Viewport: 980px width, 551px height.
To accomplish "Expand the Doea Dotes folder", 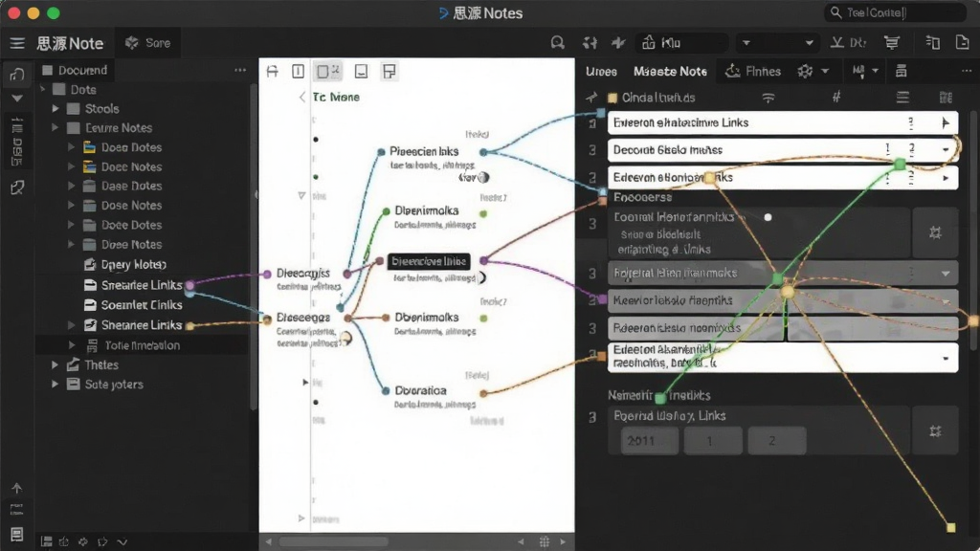I will click(x=71, y=147).
